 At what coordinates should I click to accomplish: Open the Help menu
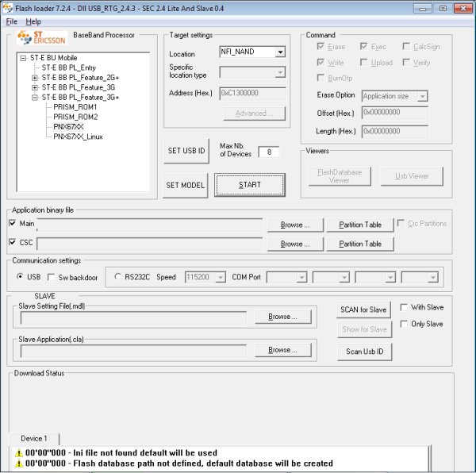[x=33, y=21]
